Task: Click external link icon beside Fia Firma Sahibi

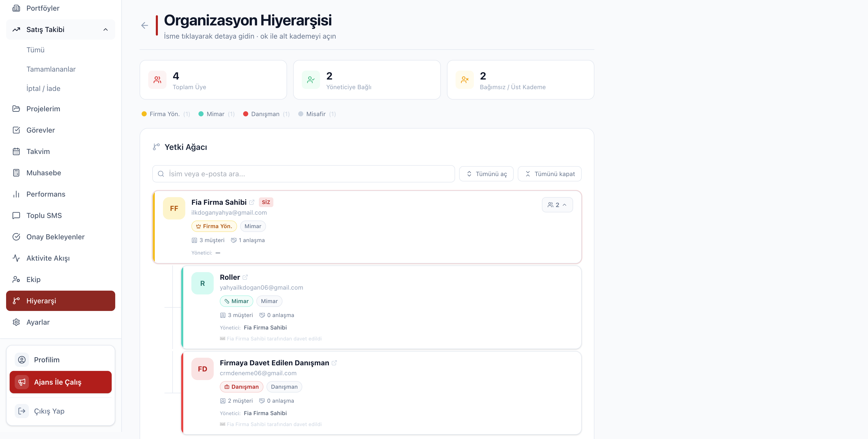Action: tap(252, 202)
